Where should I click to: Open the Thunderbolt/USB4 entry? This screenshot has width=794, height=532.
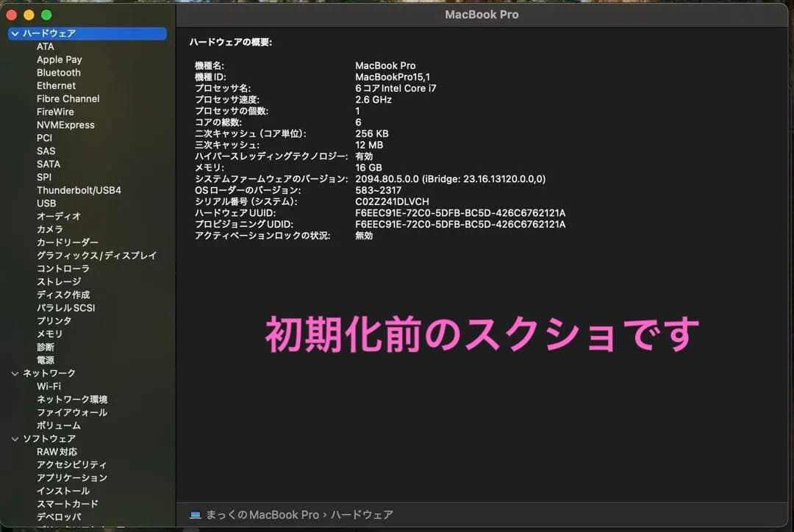click(79, 190)
